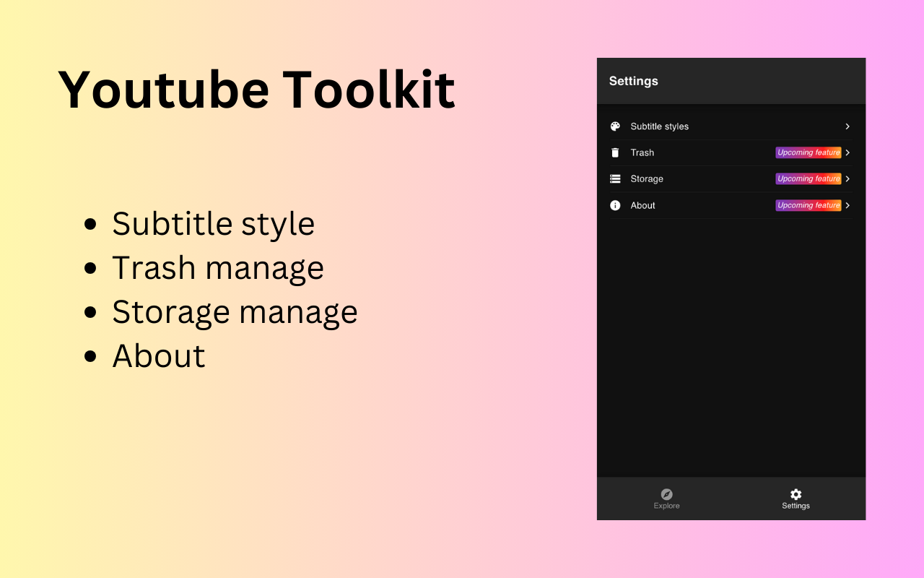Click the Storage manage bullet text
Viewport: 924px width, 578px height.
click(235, 312)
